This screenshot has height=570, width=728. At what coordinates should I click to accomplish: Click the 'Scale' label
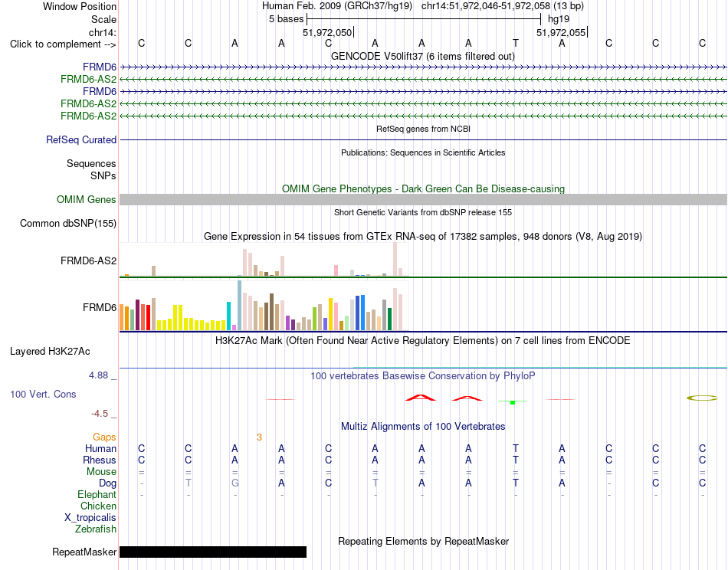(x=103, y=19)
